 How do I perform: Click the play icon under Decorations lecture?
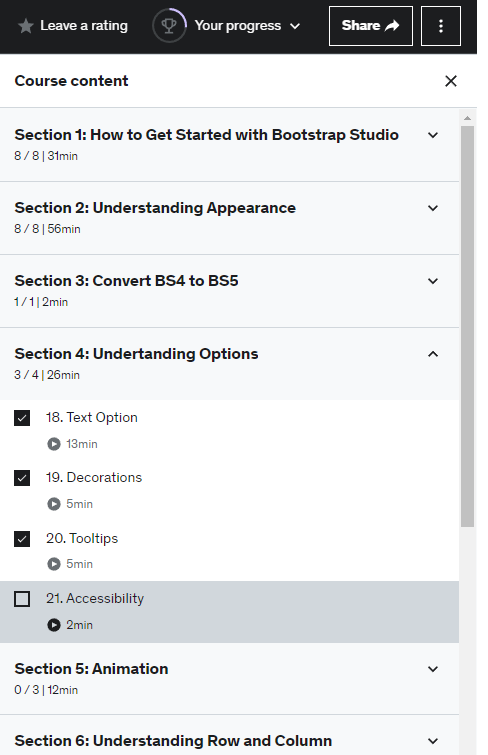click(54, 504)
